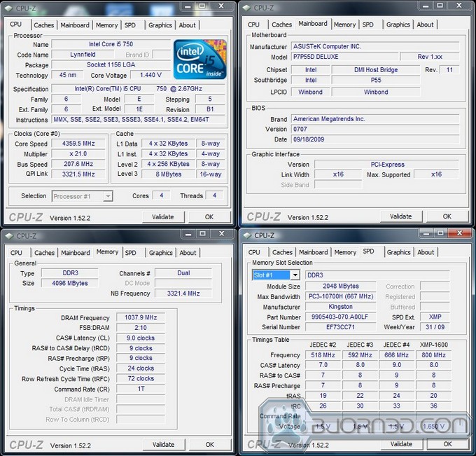Click the Channels # Dual value
Image resolution: width=476 pixels, height=456 pixels.
pyautogui.click(x=183, y=273)
